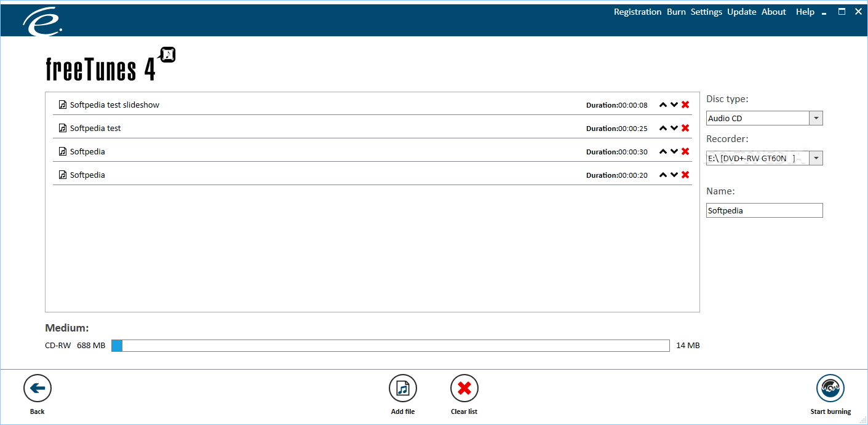This screenshot has width=868, height=425.
Task: Go back with the Back arrow button
Action: (38, 388)
